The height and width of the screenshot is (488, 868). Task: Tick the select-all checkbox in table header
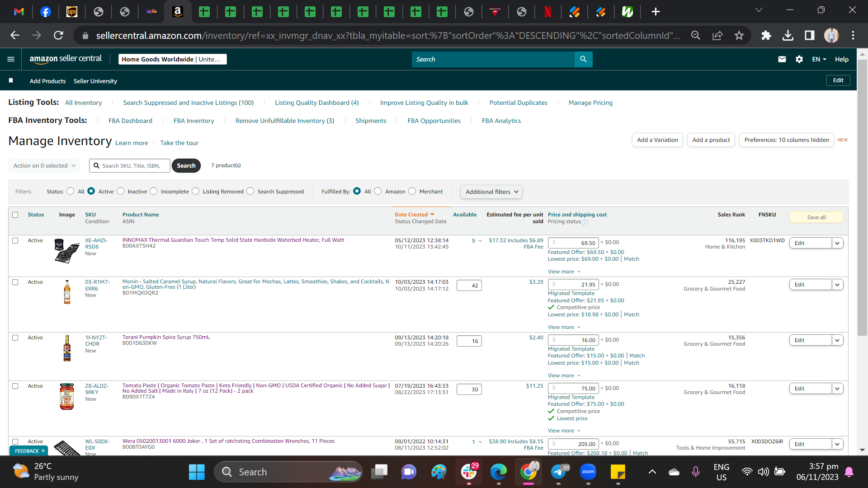[x=15, y=215]
